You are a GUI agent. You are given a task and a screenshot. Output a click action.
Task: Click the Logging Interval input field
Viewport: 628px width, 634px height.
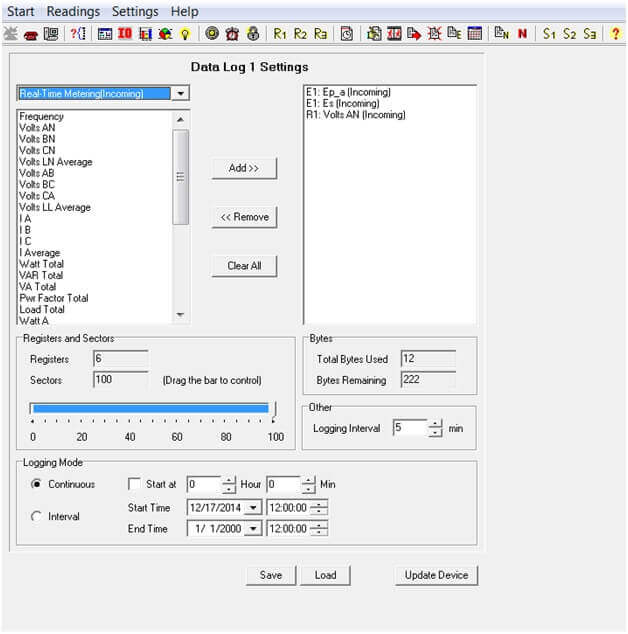click(x=409, y=428)
